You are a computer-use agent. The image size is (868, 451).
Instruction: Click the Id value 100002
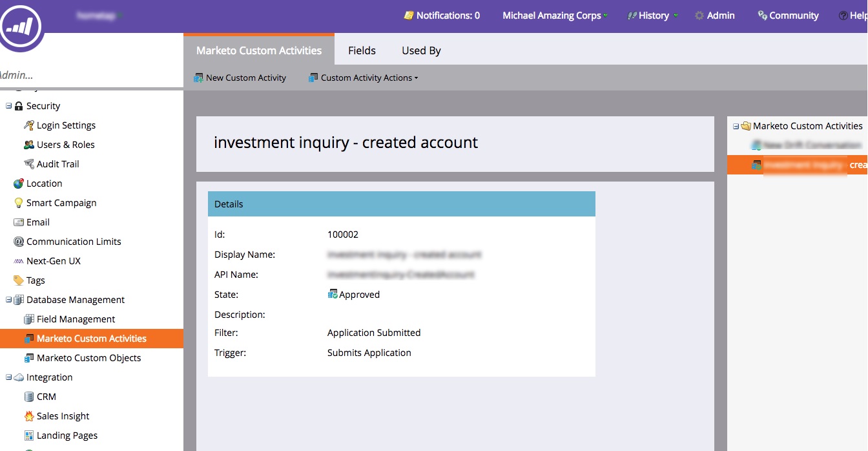[343, 235]
